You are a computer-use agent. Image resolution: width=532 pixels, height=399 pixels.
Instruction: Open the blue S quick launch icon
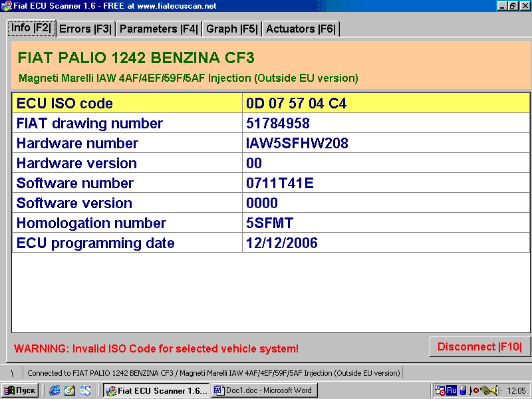tap(85, 390)
